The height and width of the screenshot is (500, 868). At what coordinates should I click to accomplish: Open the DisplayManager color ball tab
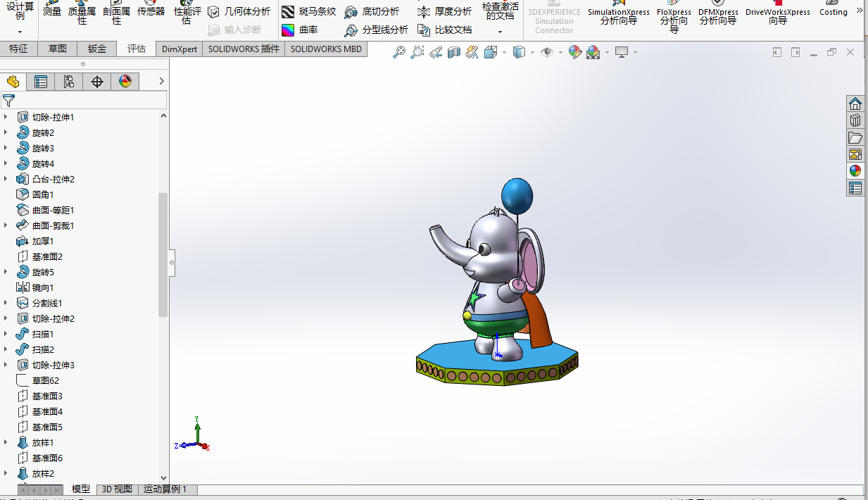[x=125, y=82]
